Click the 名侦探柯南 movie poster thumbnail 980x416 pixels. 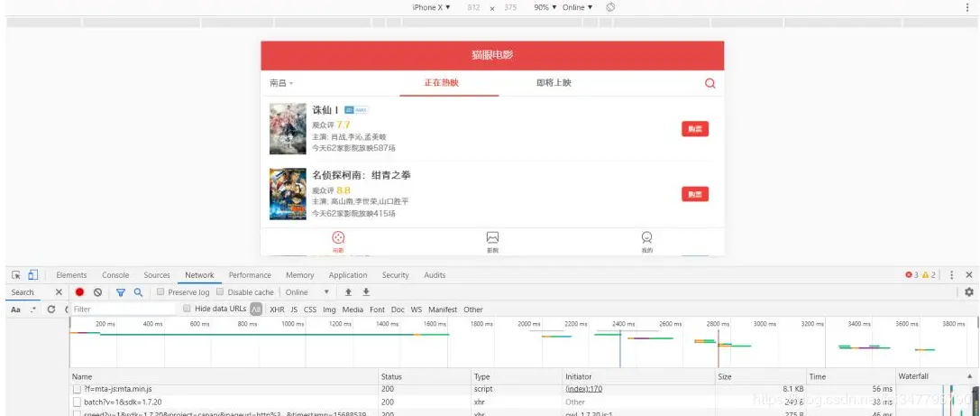point(288,193)
